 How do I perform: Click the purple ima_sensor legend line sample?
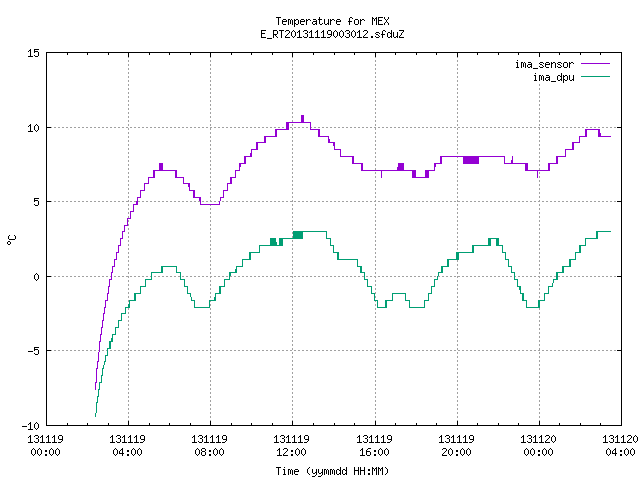pos(596,64)
